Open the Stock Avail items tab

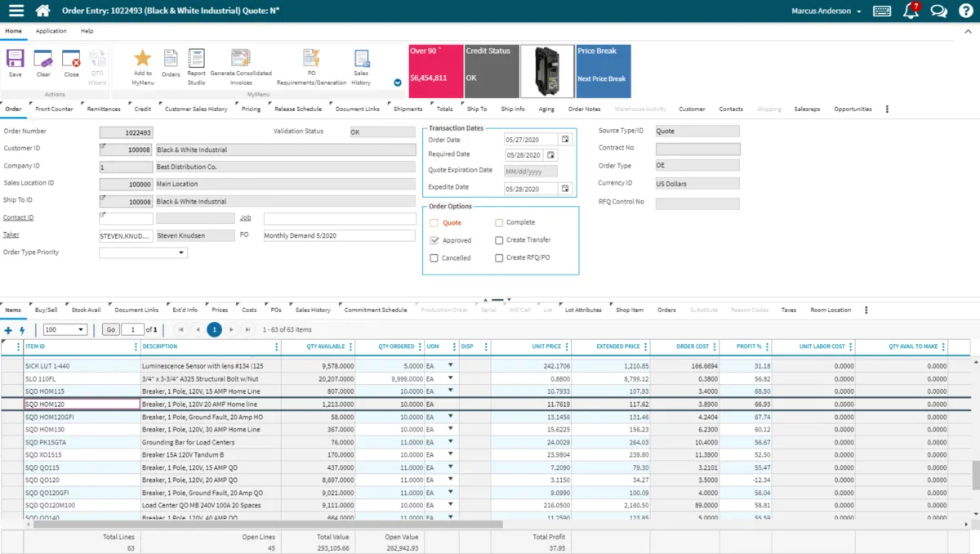(x=86, y=310)
